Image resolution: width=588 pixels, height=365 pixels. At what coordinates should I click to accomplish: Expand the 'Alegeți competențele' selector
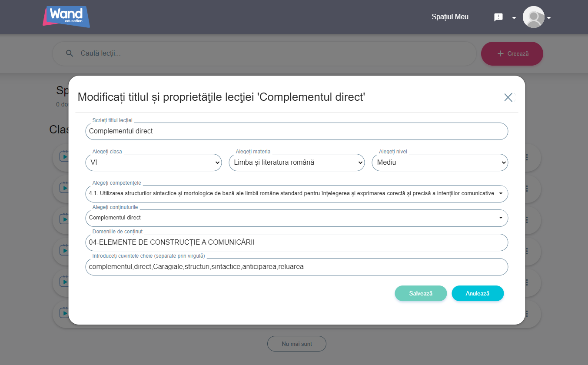(501, 193)
